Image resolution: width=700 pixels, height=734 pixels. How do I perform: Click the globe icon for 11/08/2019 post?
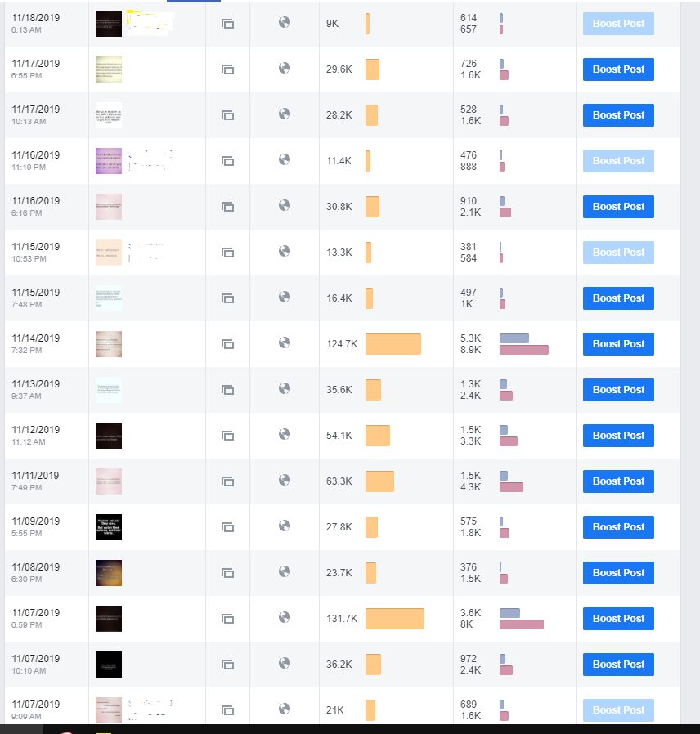pos(285,571)
